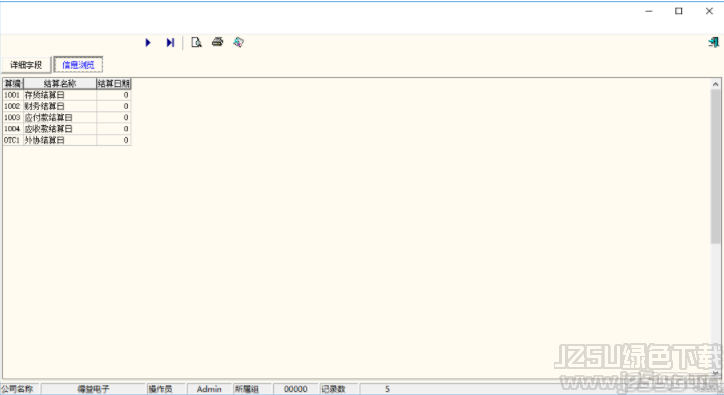Click the scrollbar up arrow
The height and width of the screenshot is (395, 724).
pyautogui.click(x=716, y=84)
